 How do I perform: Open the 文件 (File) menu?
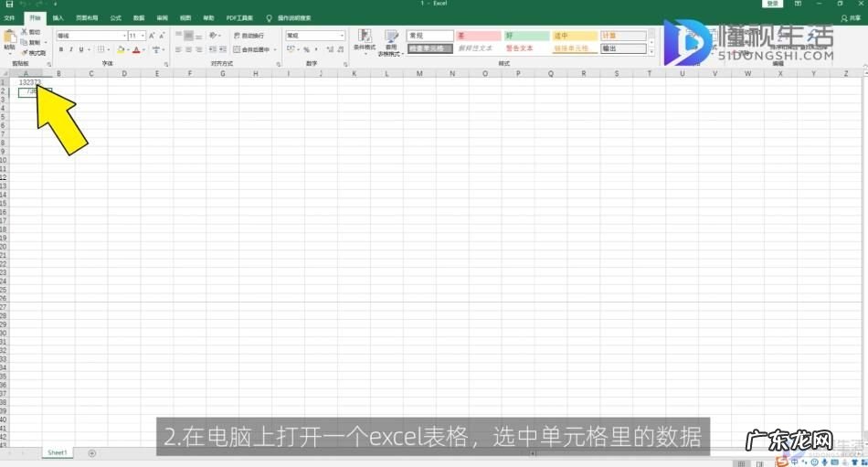(x=9, y=18)
